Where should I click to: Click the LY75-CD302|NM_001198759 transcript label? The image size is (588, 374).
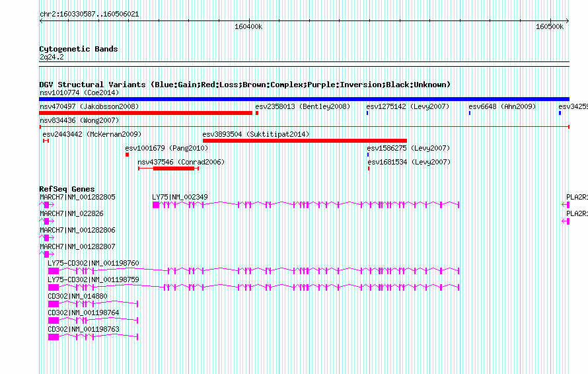93,280
